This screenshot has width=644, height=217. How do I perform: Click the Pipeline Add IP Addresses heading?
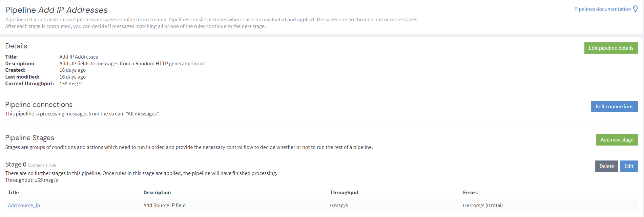[x=56, y=10]
